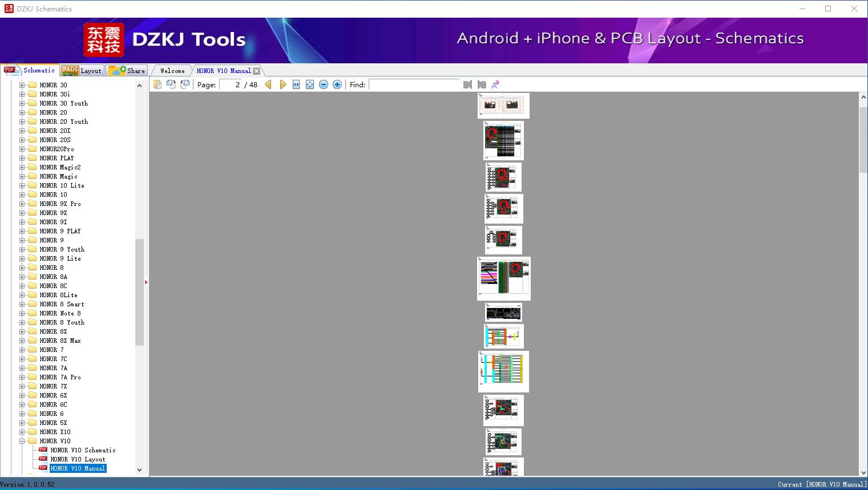Screen dimensions: 868x490
Task: Open the first page thumbnail at the top
Action: (x=503, y=106)
